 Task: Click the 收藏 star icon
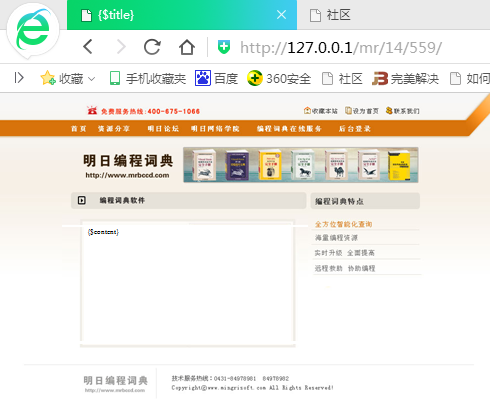(48, 78)
